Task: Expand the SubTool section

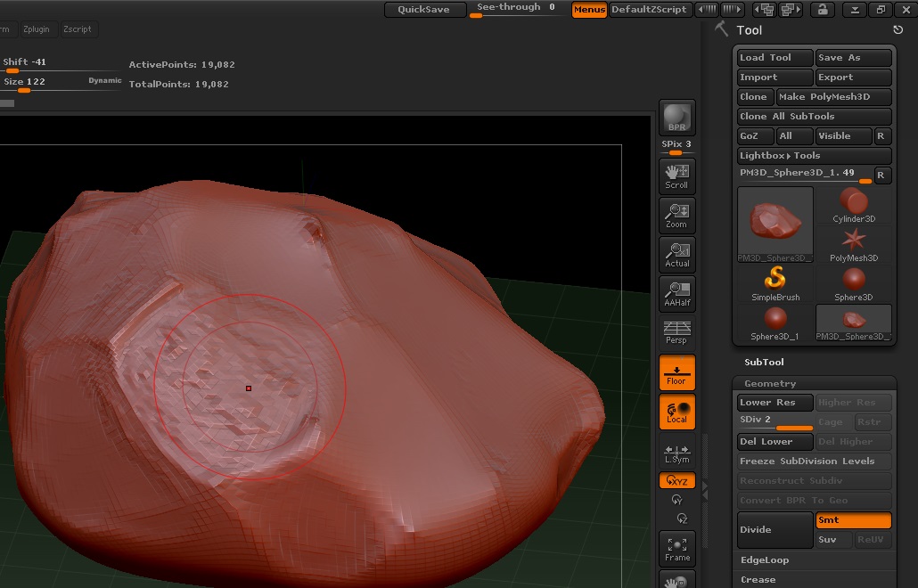Action: pos(764,363)
